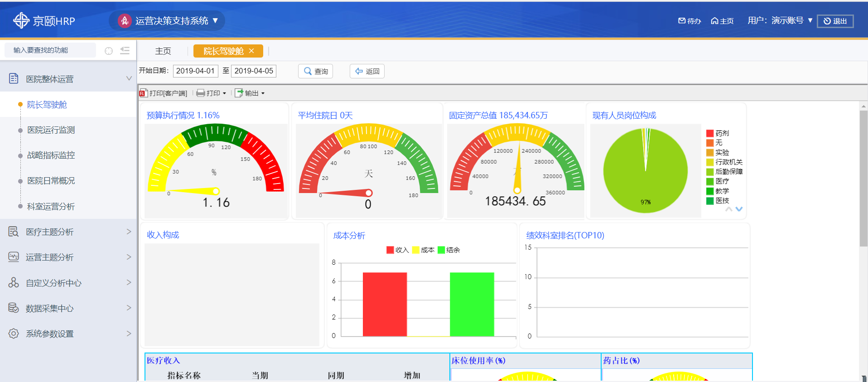The width and height of the screenshot is (868, 382).
Task: Click the 医技 green legend swatch
Action: point(710,201)
